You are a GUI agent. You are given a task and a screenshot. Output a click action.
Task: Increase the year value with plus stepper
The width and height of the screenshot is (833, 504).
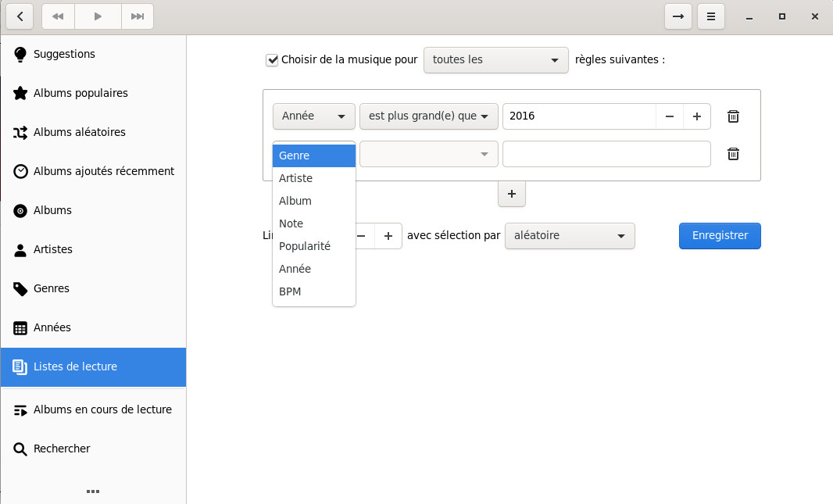tap(696, 116)
